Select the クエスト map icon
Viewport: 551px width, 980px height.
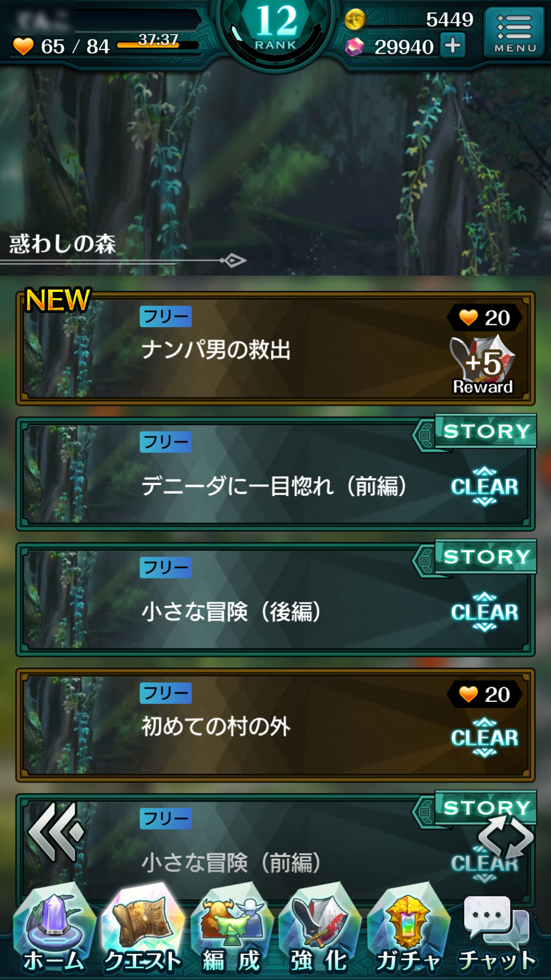143,931
